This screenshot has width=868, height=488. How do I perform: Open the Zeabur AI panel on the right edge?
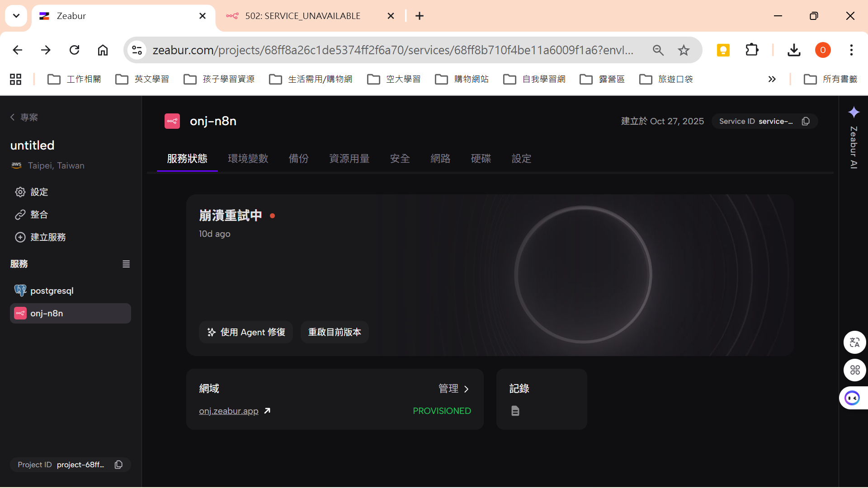point(854,112)
